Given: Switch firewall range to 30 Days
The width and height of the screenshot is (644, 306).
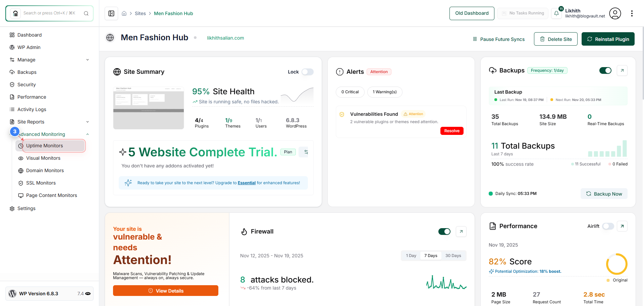Looking at the screenshot, I should pyautogui.click(x=453, y=256).
